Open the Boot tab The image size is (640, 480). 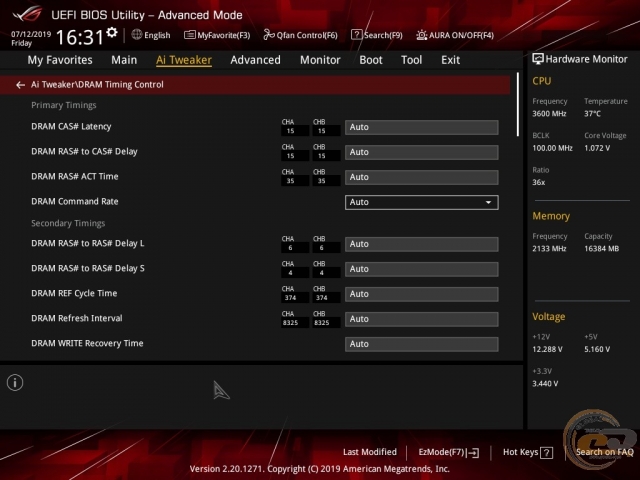(371, 60)
